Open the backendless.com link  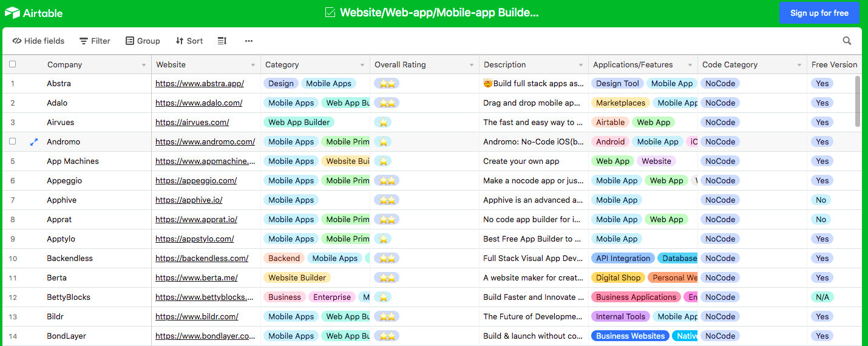202,259
